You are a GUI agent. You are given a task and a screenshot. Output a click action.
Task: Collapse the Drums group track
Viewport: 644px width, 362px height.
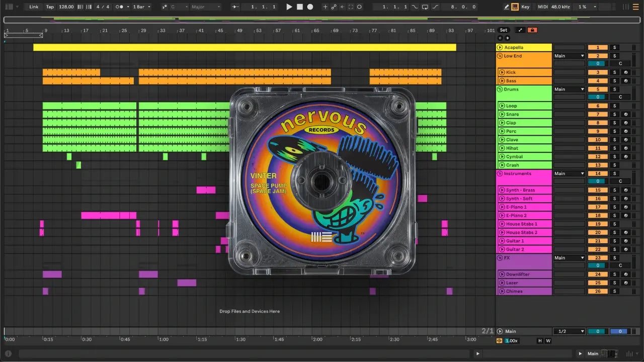tap(500, 89)
